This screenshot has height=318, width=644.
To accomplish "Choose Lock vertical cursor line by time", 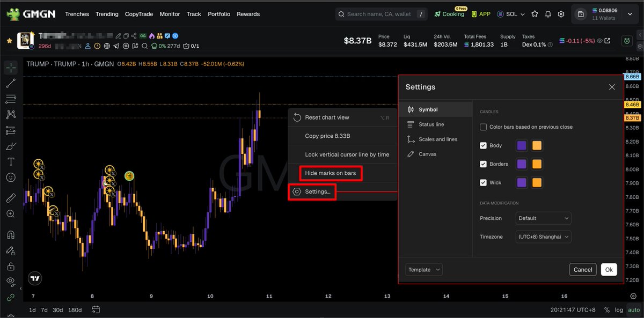I will (342, 154).
